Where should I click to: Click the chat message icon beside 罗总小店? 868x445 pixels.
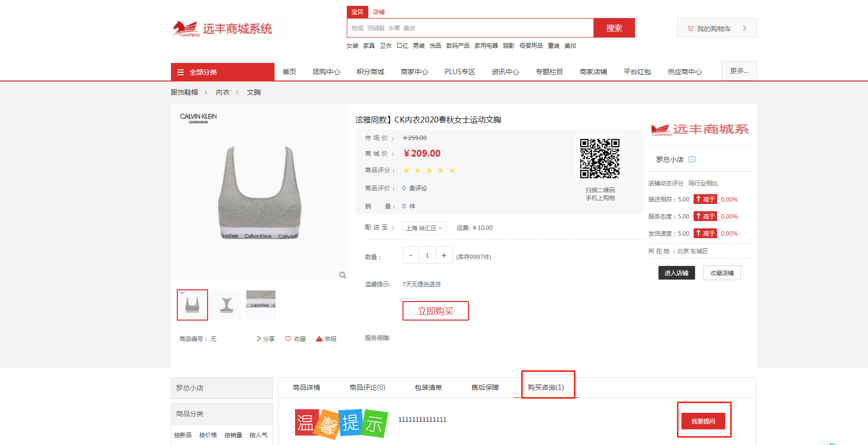point(692,160)
